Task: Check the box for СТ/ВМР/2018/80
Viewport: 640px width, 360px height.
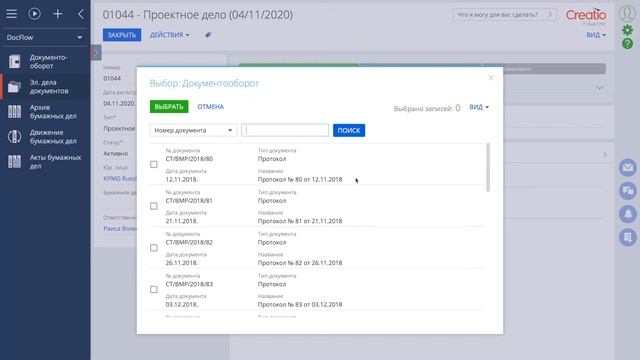Action: pyautogui.click(x=154, y=164)
